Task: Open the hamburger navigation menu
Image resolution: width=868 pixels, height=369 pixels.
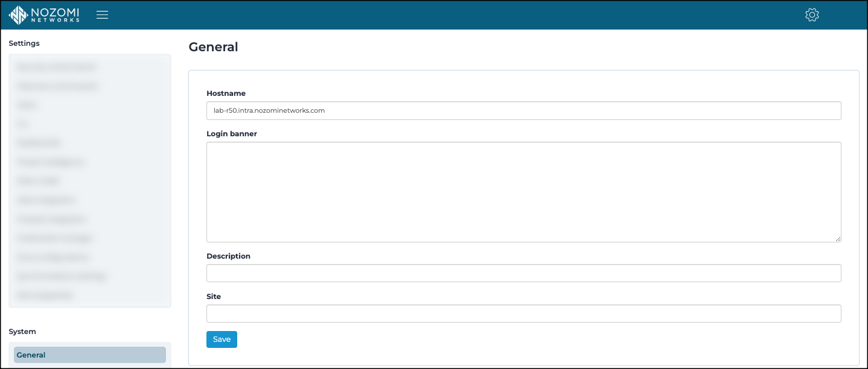Action: click(103, 15)
